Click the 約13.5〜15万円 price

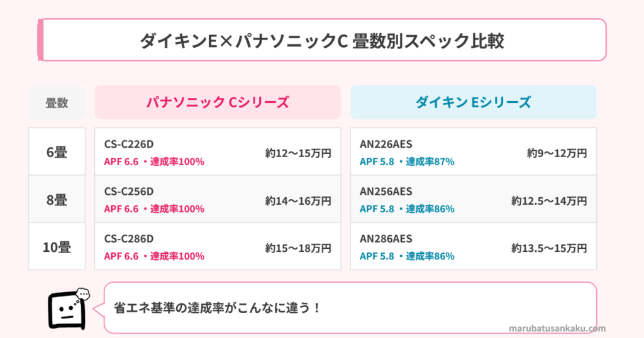549,248
